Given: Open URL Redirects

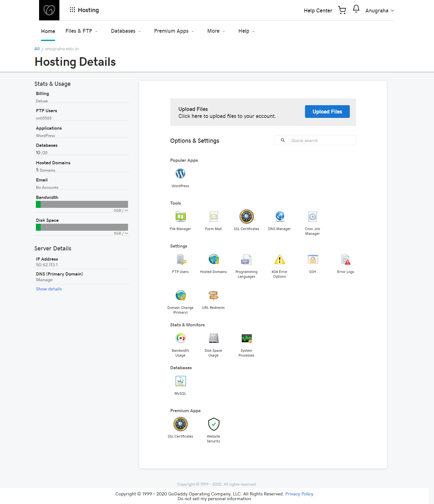Looking at the screenshot, I should 214,296.
